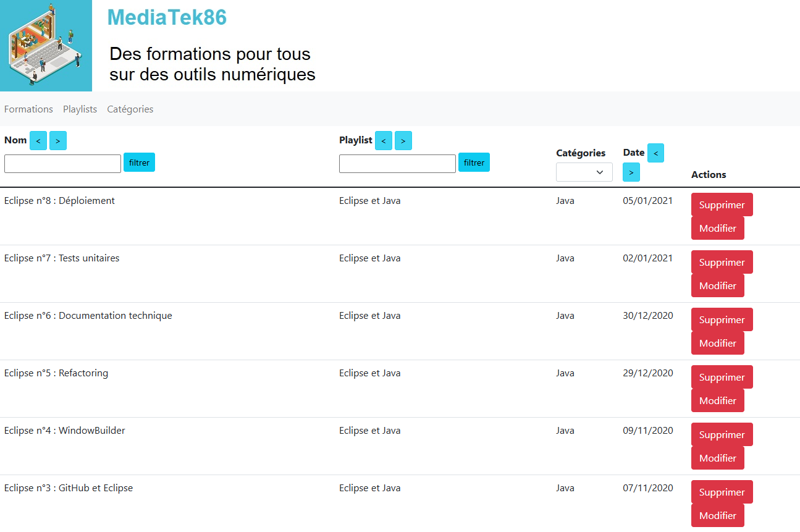The image size is (800, 532).
Task: Click 'Java' category in the WindowBuilder row
Action: pos(565,431)
